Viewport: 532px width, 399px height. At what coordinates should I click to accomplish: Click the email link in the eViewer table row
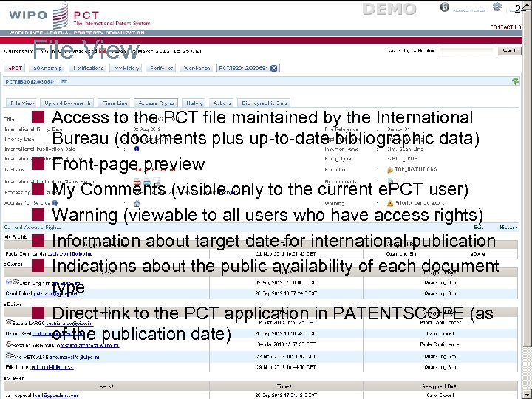click(x=55, y=395)
